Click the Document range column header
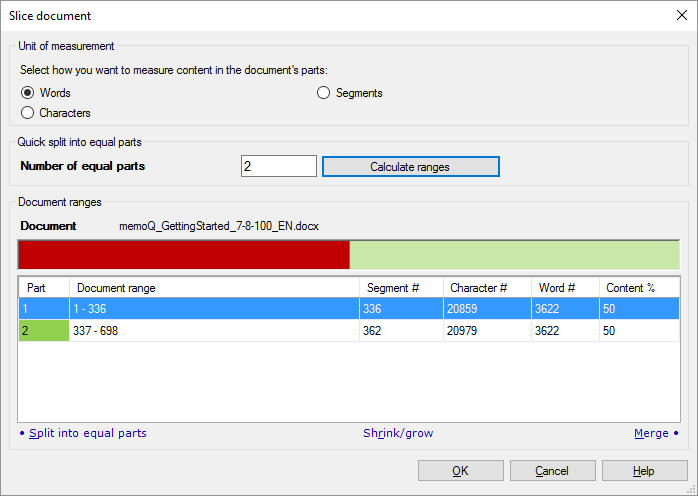This screenshot has width=698, height=496. pos(214,288)
